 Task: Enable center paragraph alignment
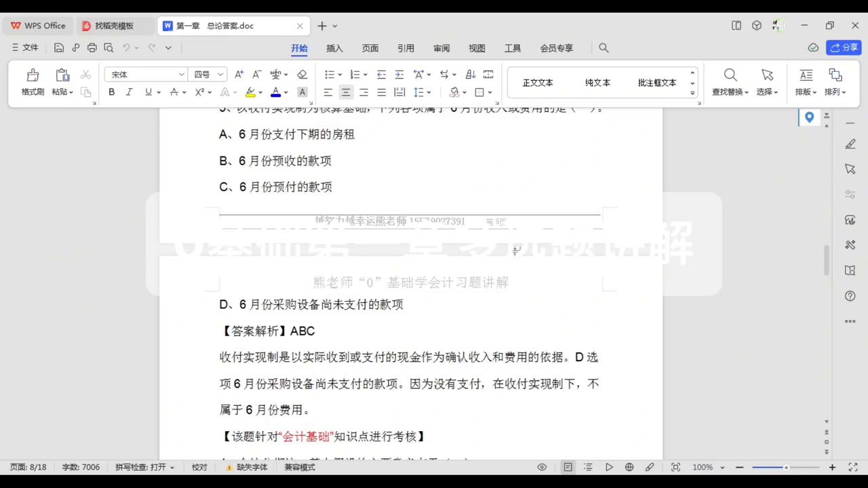point(346,92)
